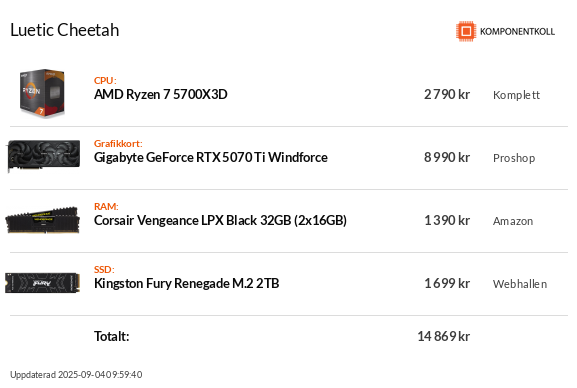
Task: Open the Kingston Fury SSD image
Action: (x=42, y=283)
